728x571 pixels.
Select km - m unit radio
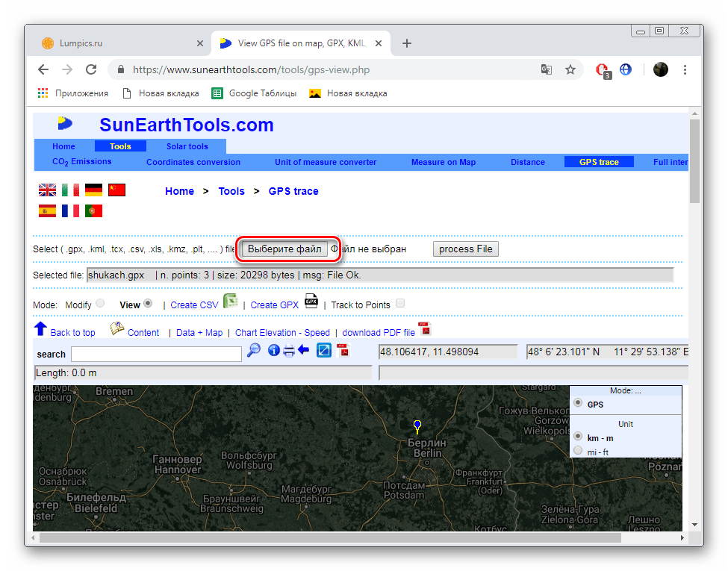pos(578,436)
